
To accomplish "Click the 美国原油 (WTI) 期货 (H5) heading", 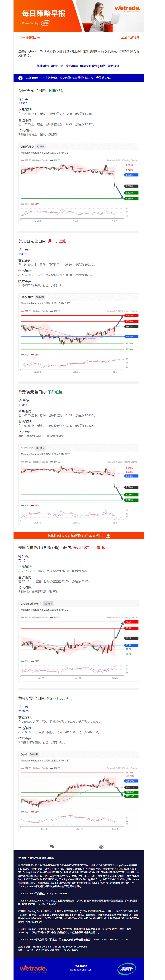I will (62, 548).
